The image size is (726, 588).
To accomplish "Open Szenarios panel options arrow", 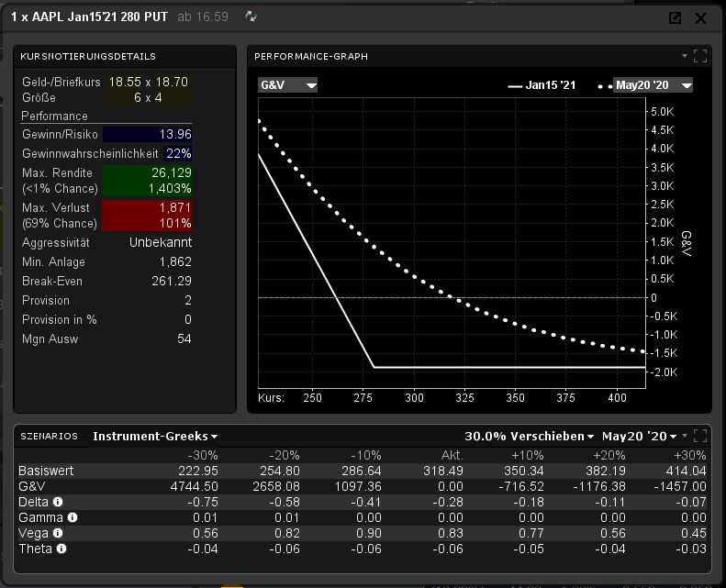I will tap(685, 436).
